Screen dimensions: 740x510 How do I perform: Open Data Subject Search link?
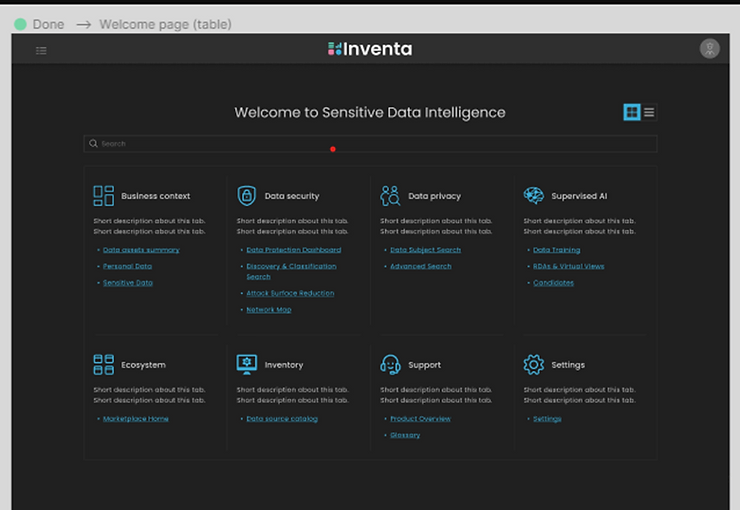click(x=426, y=250)
